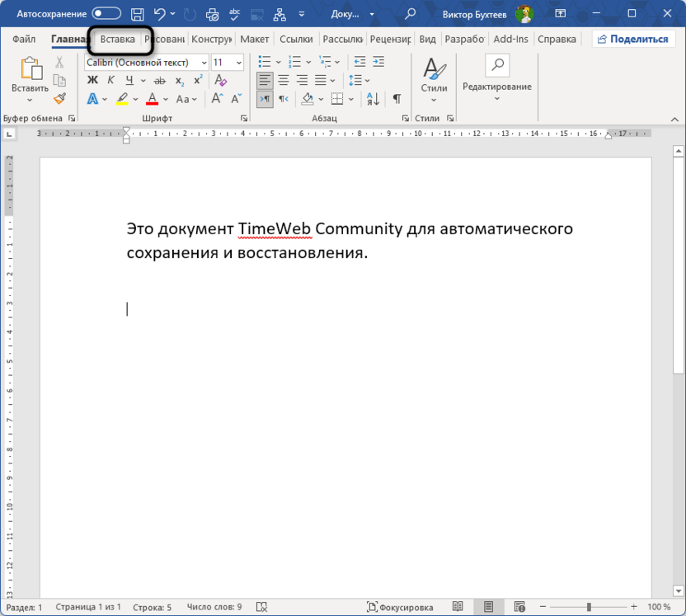Open ribbon display options icon
686x616 pixels.
pyautogui.click(x=560, y=14)
